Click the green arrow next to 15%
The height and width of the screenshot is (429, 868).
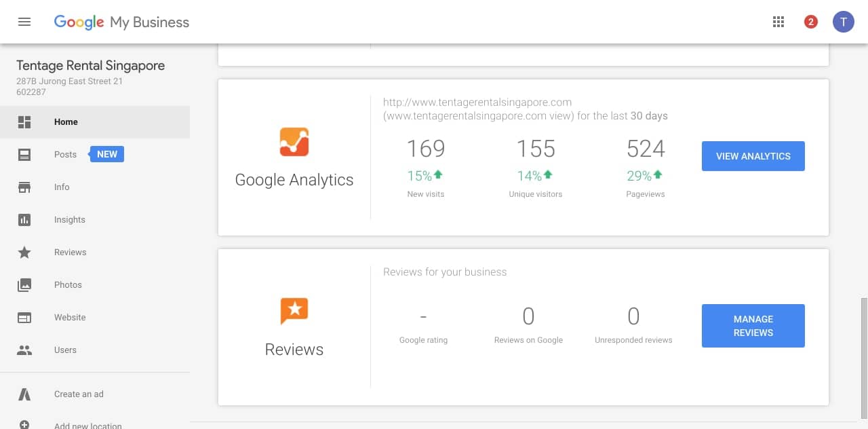pyautogui.click(x=438, y=175)
